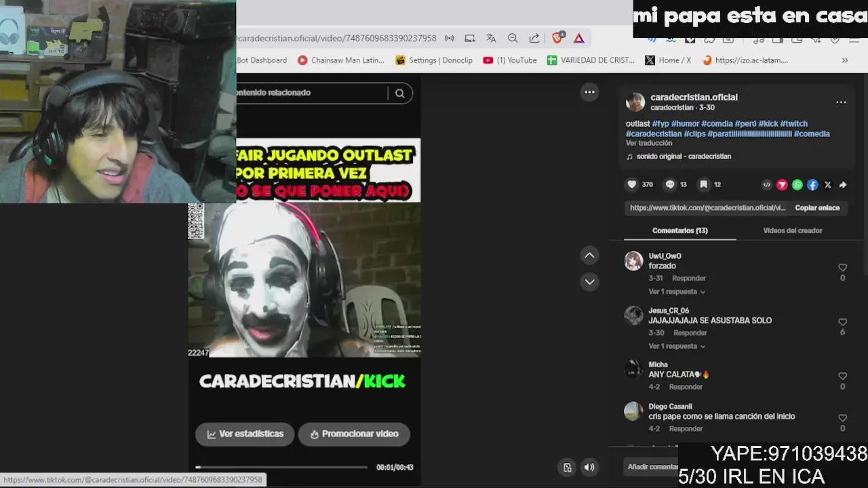This screenshot has width=868, height=488.
Task: Click Ver traducción link under caption
Action: (x=649, y=143)
